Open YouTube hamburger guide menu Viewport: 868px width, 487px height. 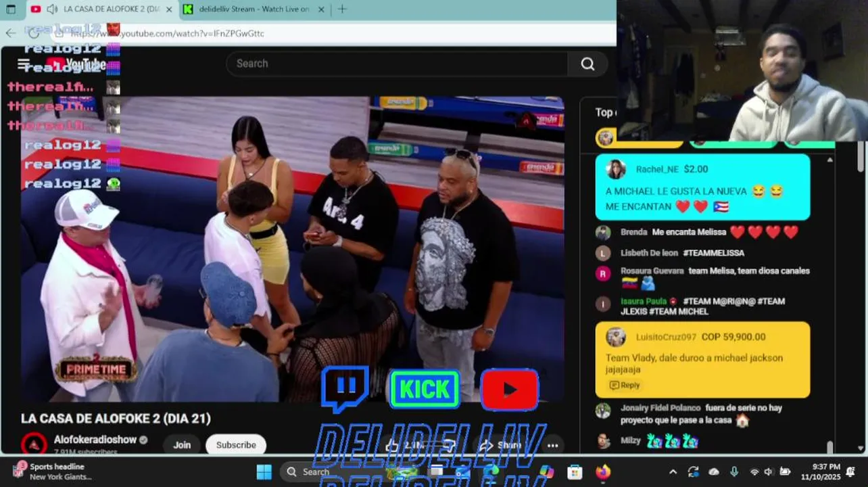pos(24,64)
